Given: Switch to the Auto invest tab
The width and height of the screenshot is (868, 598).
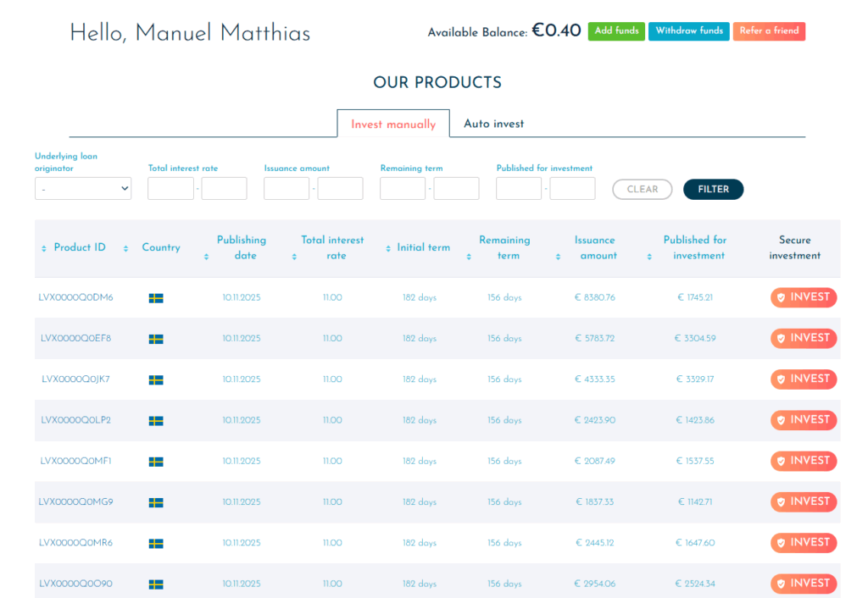Looking at the screenshot, I should 493,124.
